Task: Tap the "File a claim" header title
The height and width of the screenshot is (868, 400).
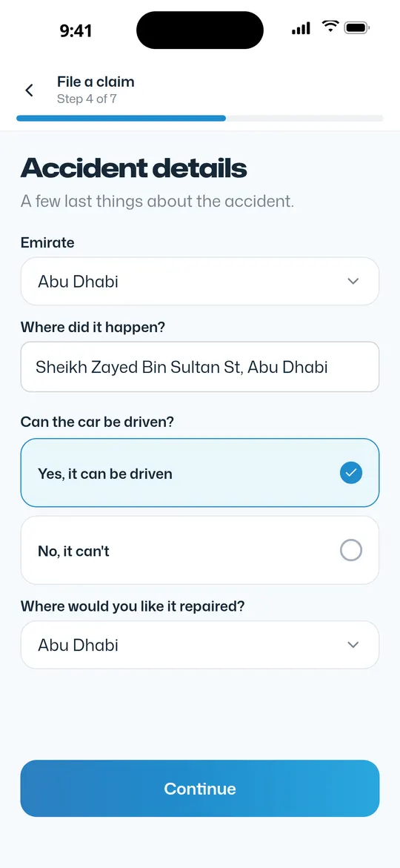Action: tap(96, 82)
